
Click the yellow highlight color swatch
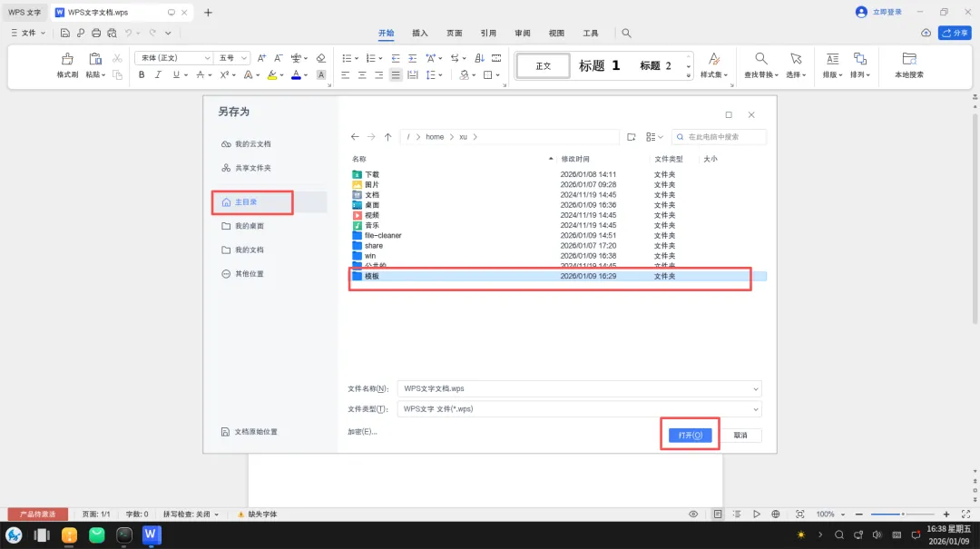tap(272, 75)
